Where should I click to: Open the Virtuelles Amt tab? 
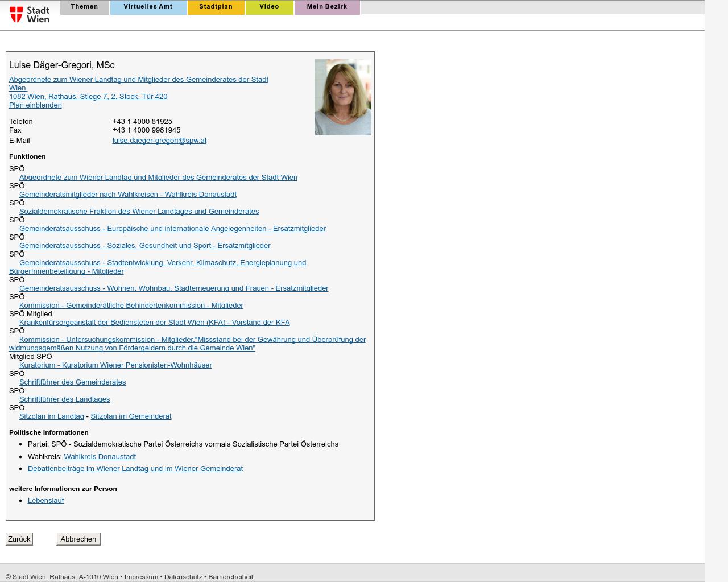(148, 7)
